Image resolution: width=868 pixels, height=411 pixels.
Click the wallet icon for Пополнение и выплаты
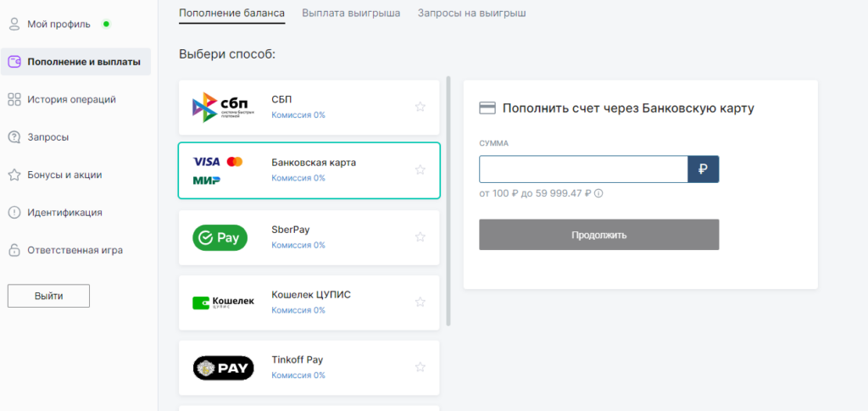click(x=14, y=62)
